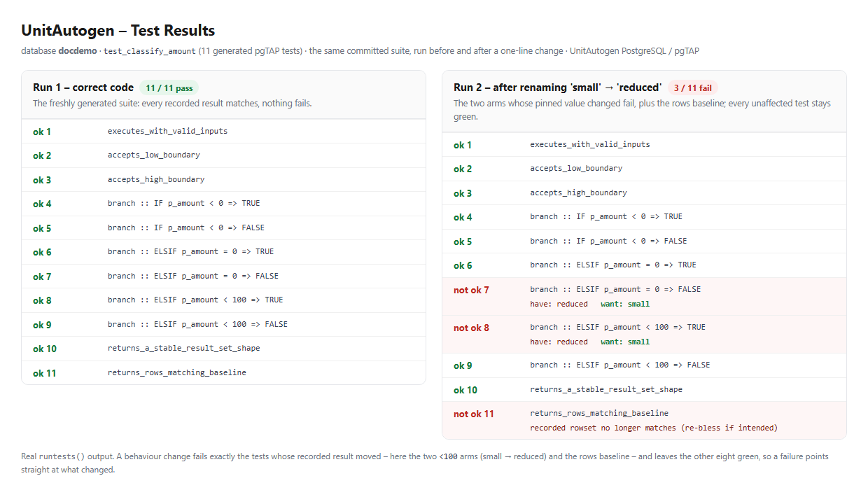The image size is (868, 483).
Task: Click 'The two arms whose pinned value' description
Action: (642, 110)
